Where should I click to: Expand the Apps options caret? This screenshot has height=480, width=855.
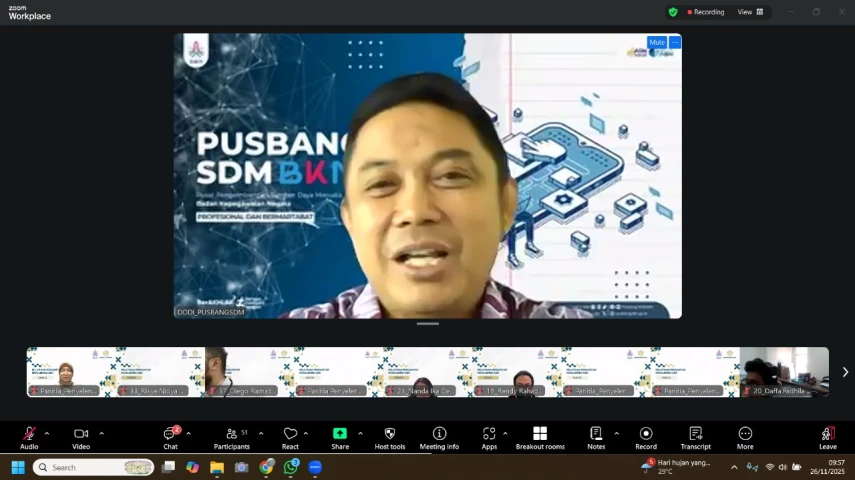(505, 434)
